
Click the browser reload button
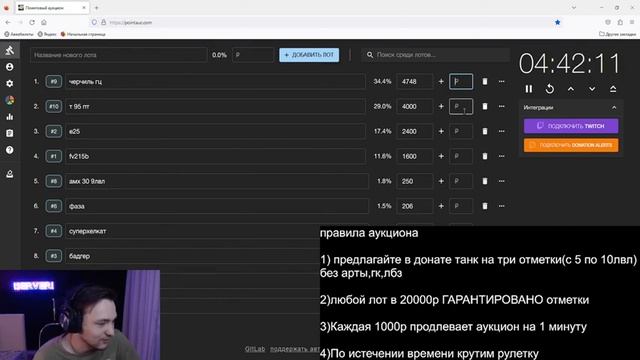[x=32, y=22]
